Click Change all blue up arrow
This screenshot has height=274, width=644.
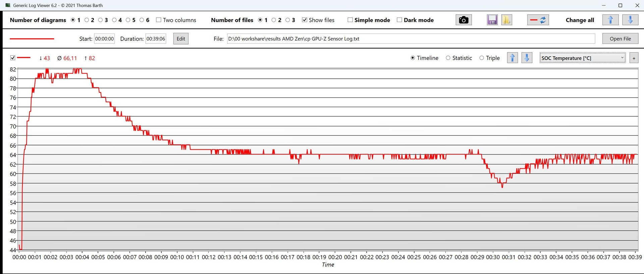pyautogui.click(x=610, y=20)
